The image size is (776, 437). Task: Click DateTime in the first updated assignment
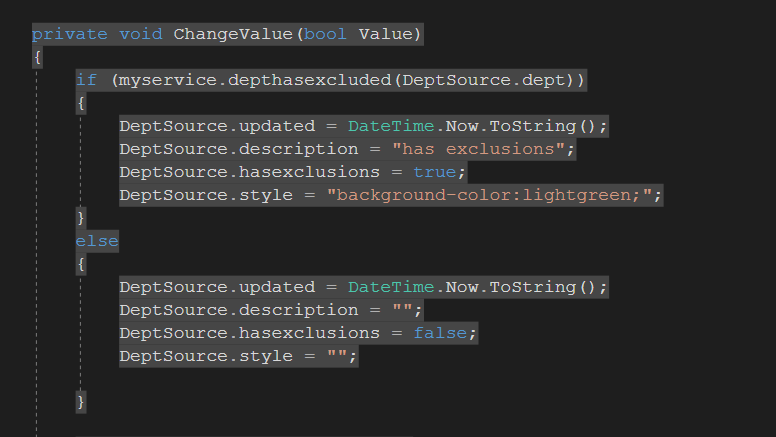(x=391, y=126)
